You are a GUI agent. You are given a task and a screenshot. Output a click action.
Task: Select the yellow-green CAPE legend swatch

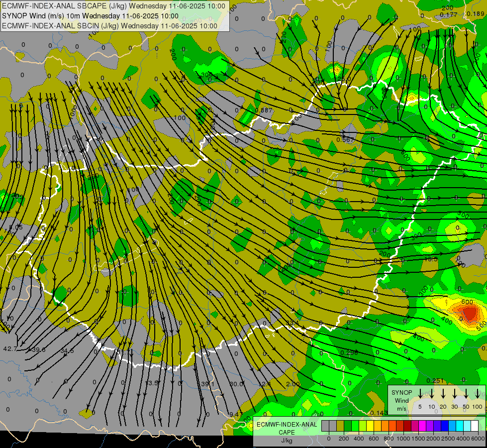pos(363,426)
